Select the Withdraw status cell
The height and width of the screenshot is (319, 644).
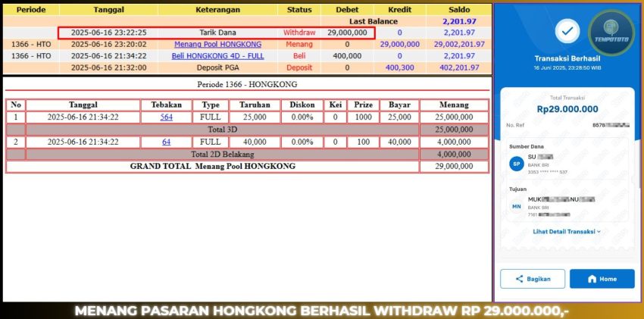tap(299, 33)
